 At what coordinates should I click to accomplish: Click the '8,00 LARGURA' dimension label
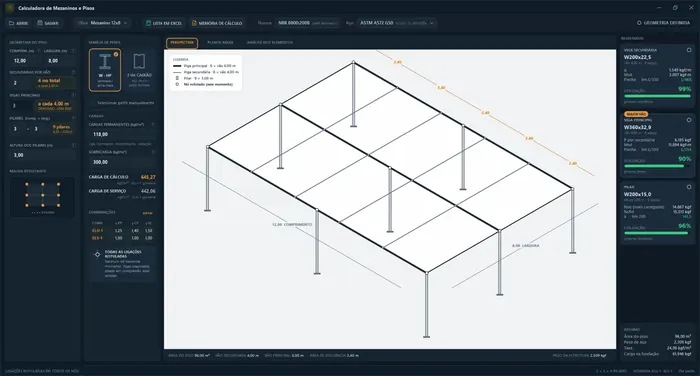click(525, 246)
